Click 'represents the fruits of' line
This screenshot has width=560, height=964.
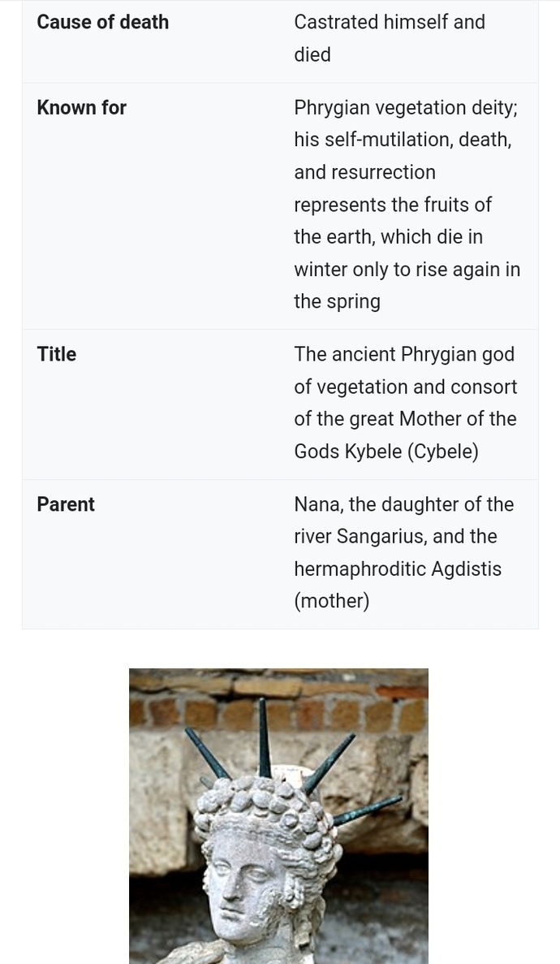point(393,205)
